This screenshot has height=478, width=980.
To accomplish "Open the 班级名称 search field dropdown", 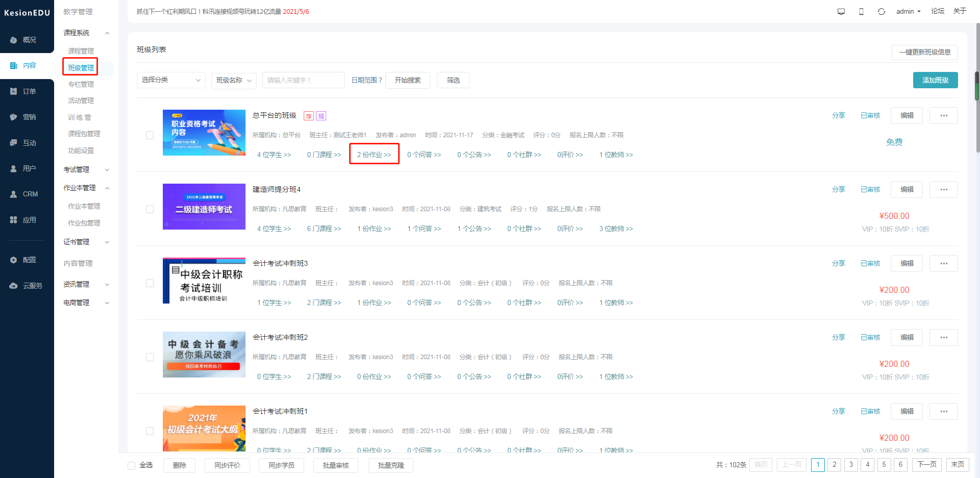I will pyautogui.click(x=234, y=80).
